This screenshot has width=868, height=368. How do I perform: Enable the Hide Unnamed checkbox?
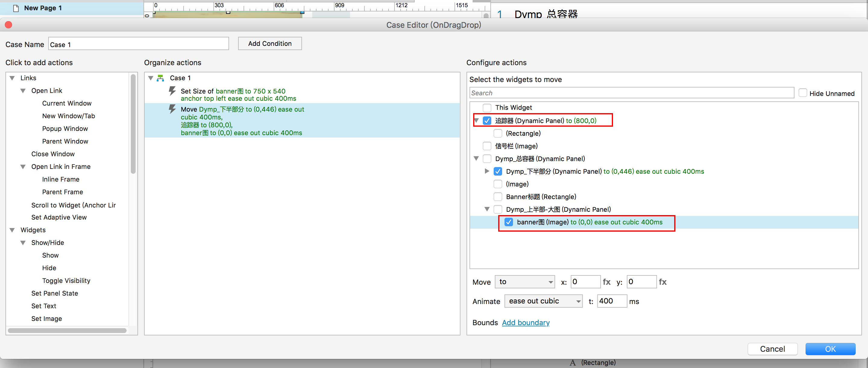click(x=803, y=93)
